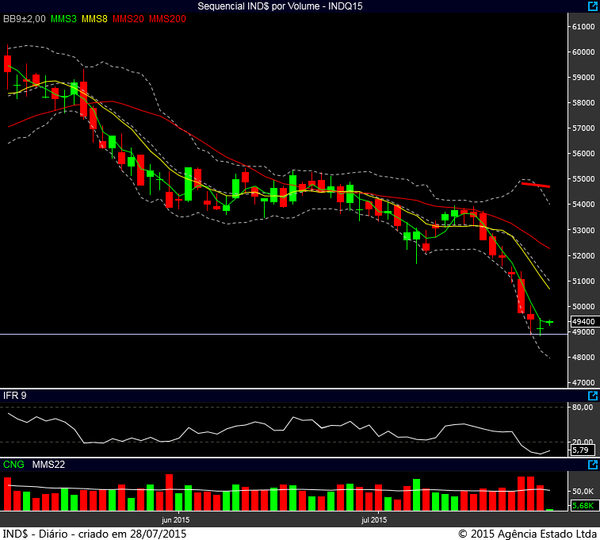
Task: Click the 5,79 IFR value tag
Action: [x=582, y=451]
